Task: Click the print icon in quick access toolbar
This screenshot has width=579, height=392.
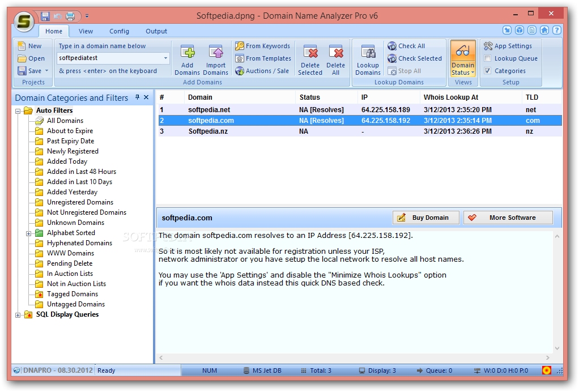Action: pos(70,16)
